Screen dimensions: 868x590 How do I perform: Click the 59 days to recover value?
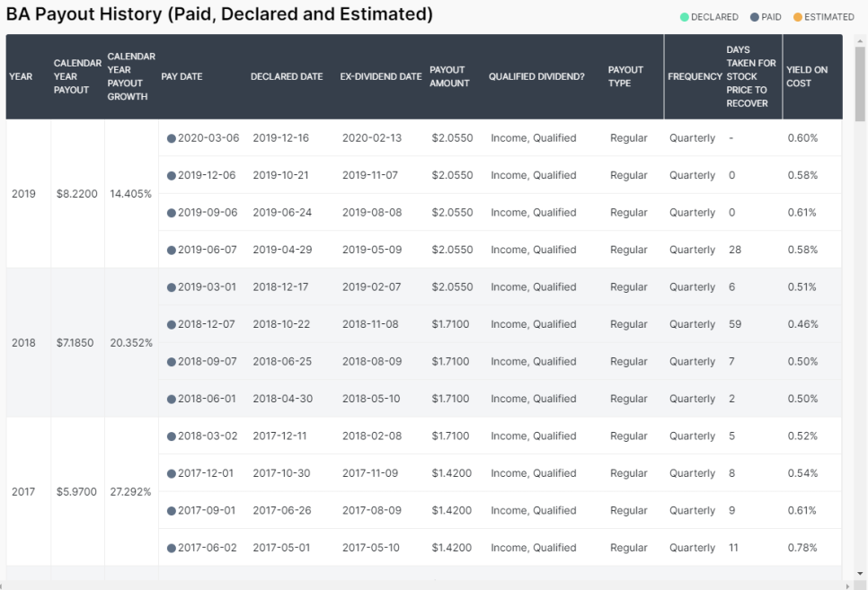tap(735, 324)
